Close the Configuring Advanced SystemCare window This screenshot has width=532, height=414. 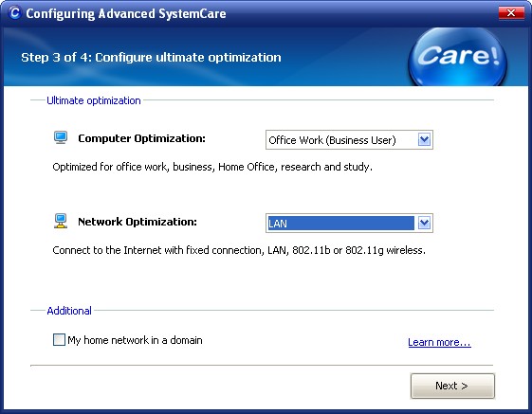click(511, 13)
